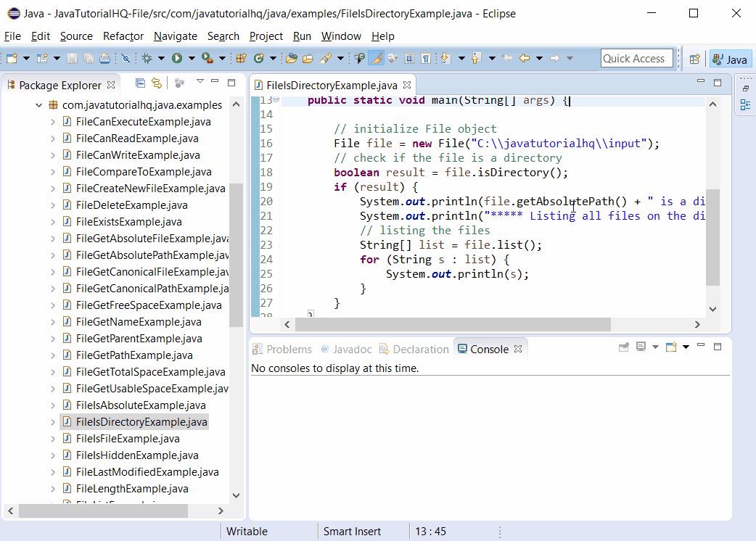The image size is (756, 541).
Task: Open the Window menu
Action: tap(341, 36)
